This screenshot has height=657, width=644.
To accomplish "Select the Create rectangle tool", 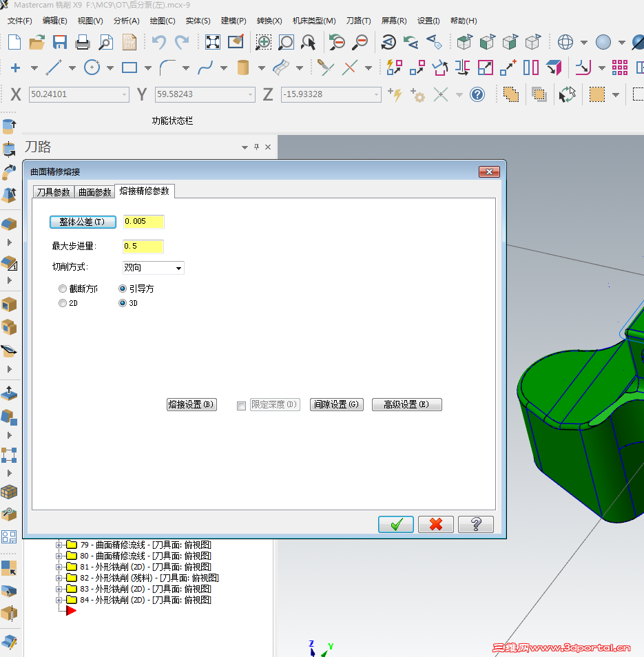I will point(129,67).
